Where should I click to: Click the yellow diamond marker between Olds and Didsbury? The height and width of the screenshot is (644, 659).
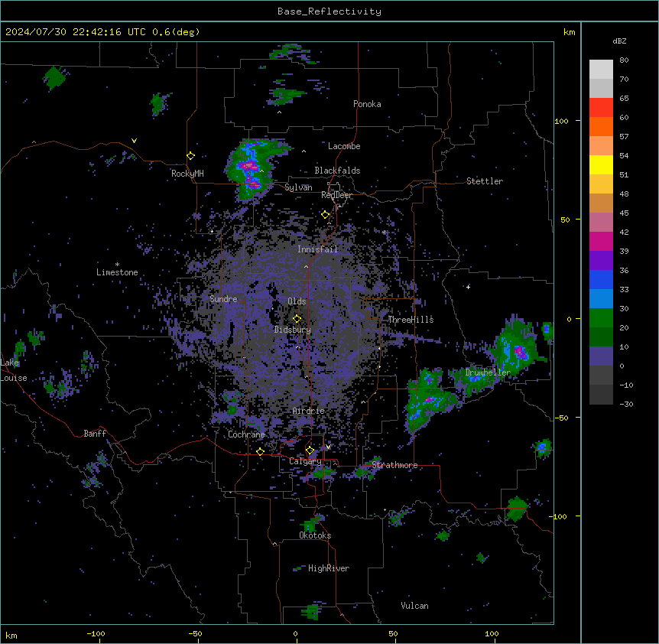coord(297,319)
